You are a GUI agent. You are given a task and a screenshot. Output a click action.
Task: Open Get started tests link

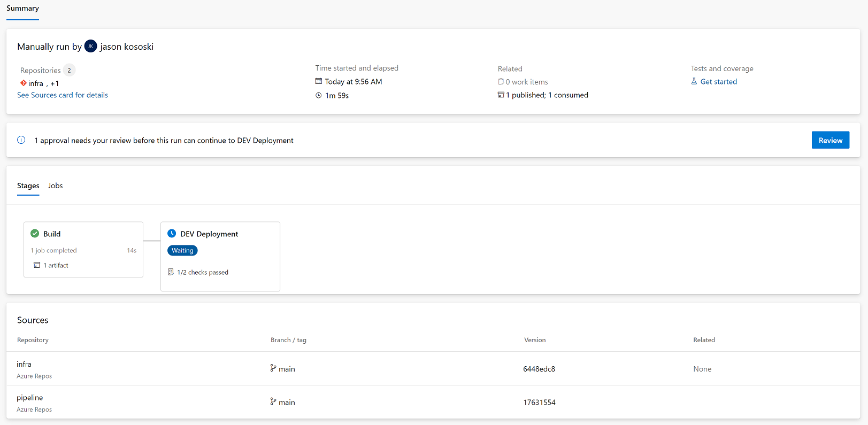pos(719,82)
